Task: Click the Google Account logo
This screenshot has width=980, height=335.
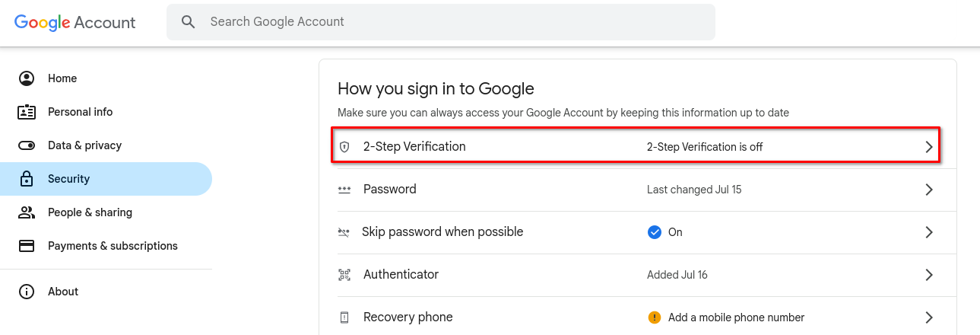Action: click(75, 23)
